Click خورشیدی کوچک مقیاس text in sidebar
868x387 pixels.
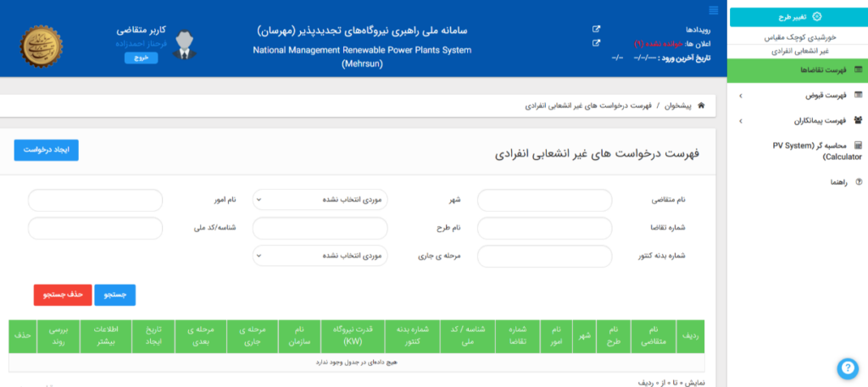799,37
